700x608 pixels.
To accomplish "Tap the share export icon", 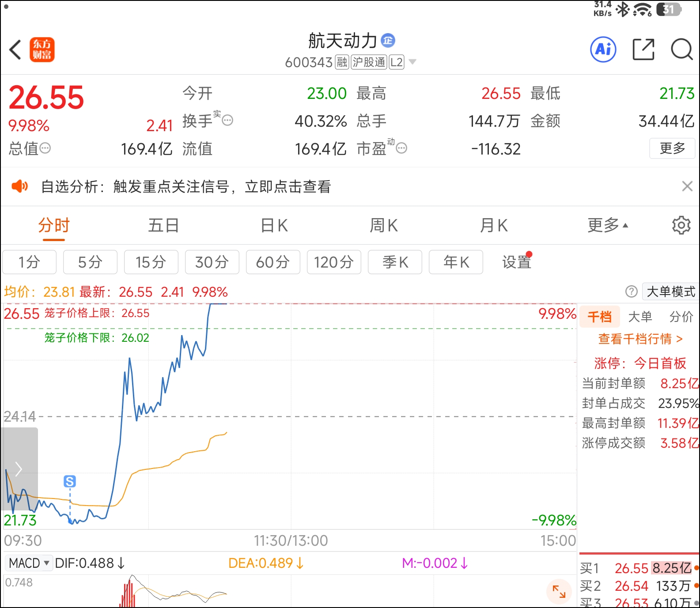I will [643, 49].
